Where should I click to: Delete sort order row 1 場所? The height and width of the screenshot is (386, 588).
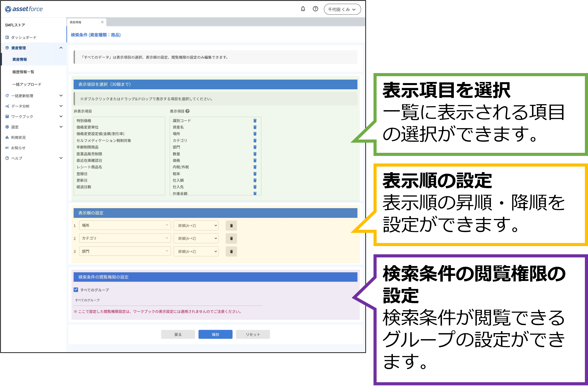[231, 225]
